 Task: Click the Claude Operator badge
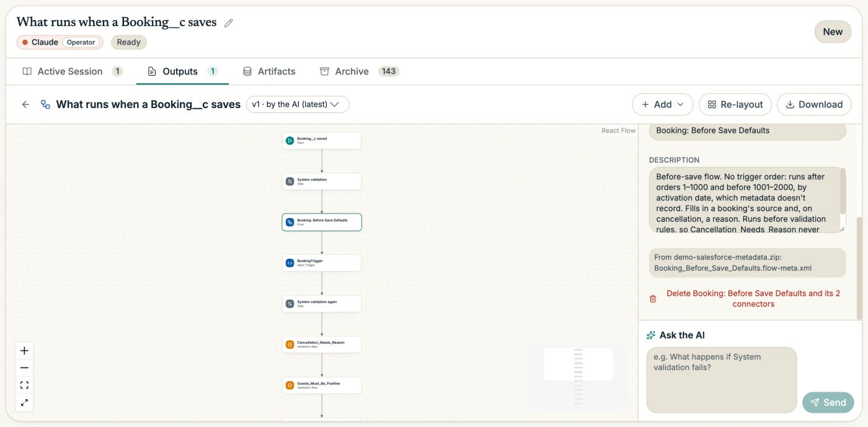(60, 42)
